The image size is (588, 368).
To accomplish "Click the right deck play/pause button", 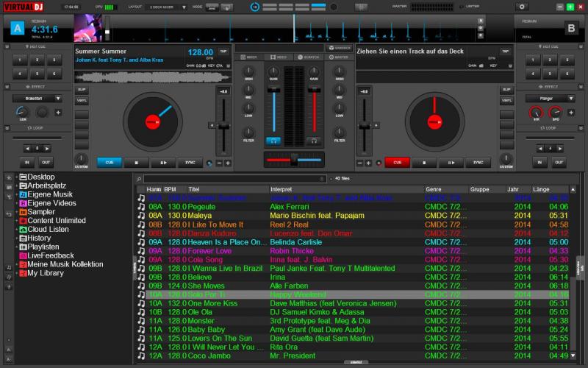I will 451,162.
